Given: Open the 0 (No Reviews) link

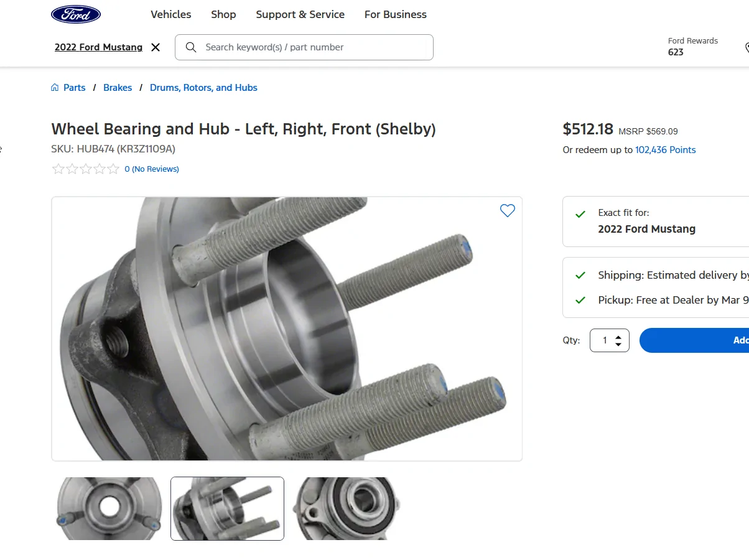Looking at the screenshot, I should click(152, 169).
